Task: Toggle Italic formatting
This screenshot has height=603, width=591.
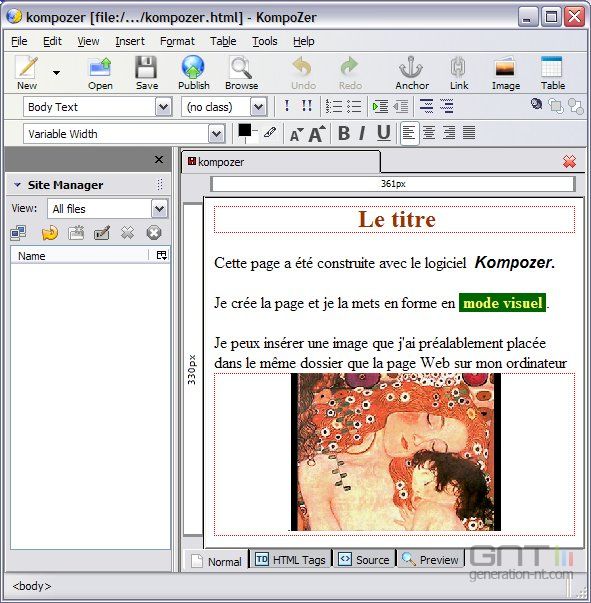Action: click(362, 133)
